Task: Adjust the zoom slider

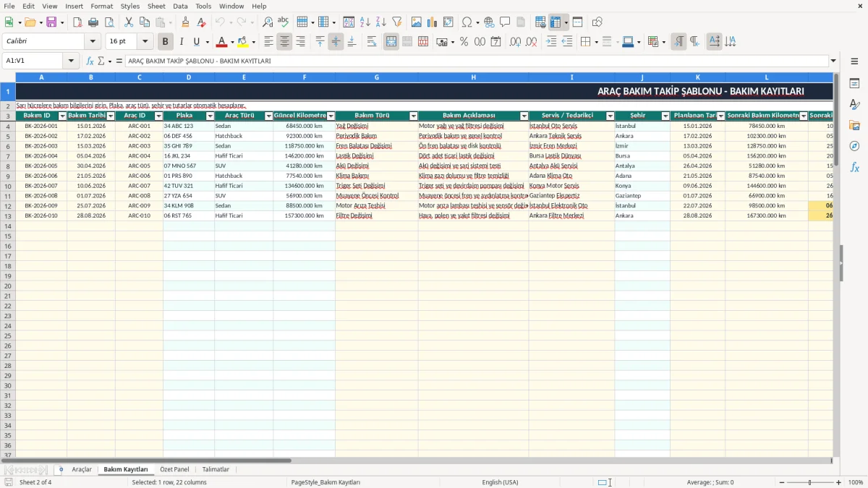Action: click(x=809, y=482)
